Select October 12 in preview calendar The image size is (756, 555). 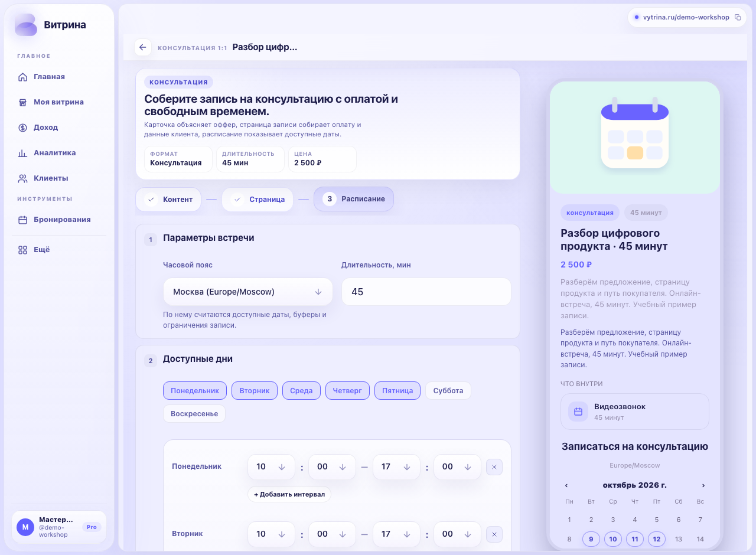(657, 539)
